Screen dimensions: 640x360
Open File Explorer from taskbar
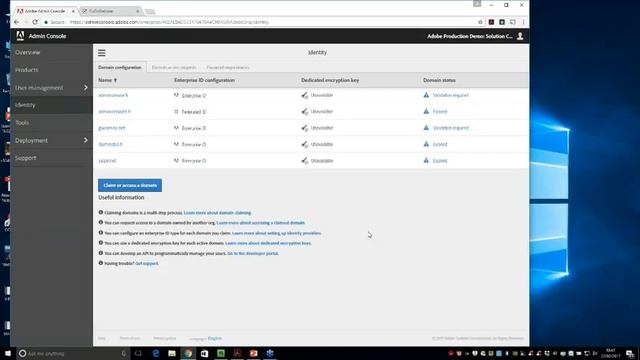pyautogui.click(x=172, y=353)
